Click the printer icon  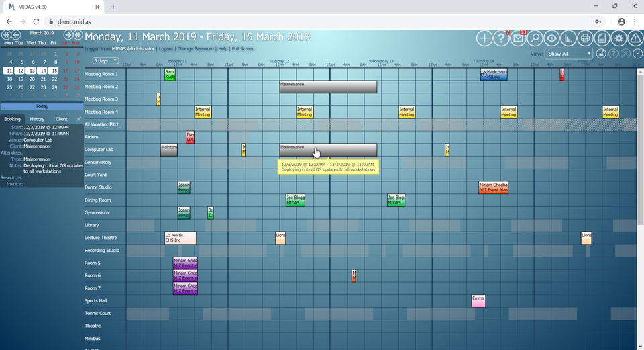[585, 38]
